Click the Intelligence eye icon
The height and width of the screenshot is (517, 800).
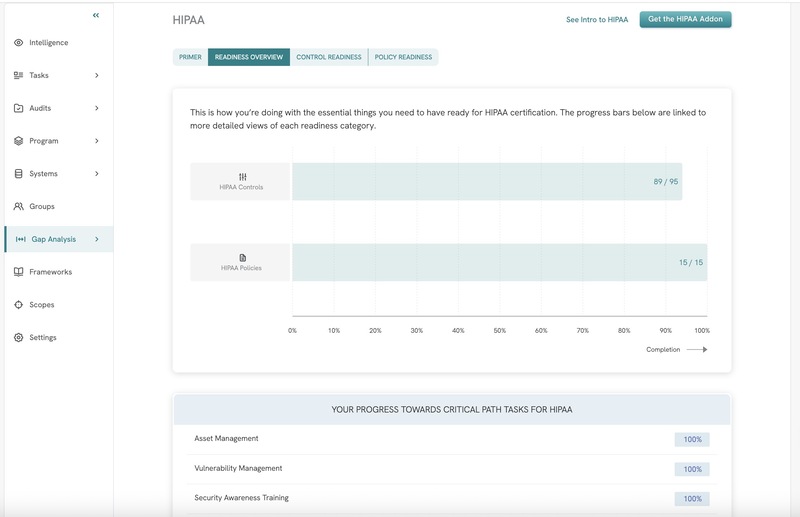(x=18, y=42)
